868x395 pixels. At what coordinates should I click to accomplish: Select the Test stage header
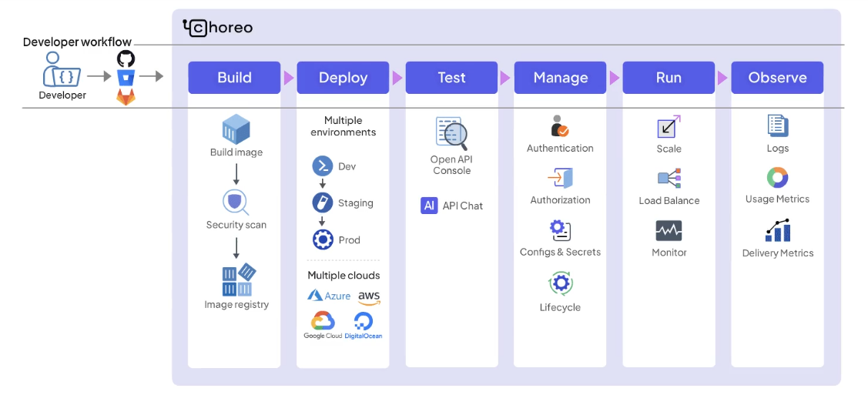coord(451,78)
